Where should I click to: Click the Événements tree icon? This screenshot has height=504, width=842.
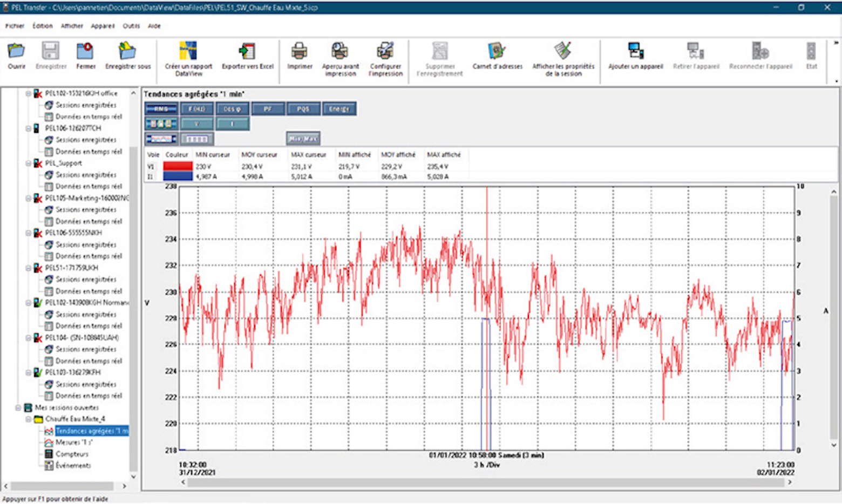point(49,465)
